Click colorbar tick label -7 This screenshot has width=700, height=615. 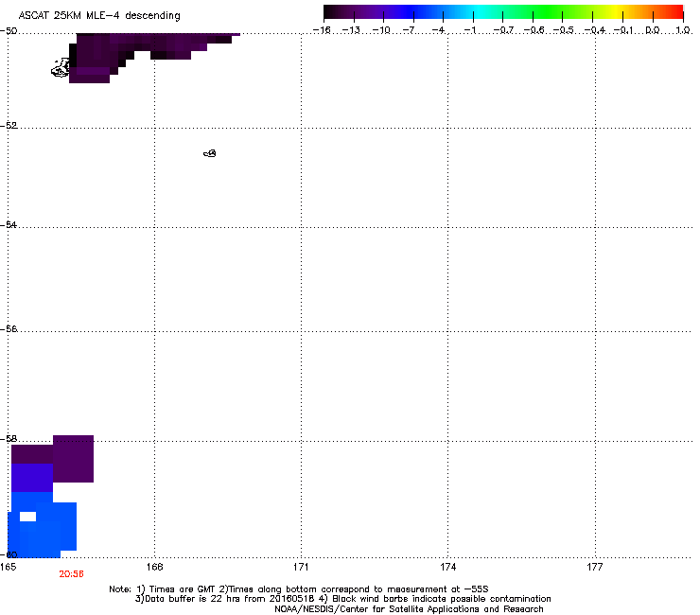409,30
